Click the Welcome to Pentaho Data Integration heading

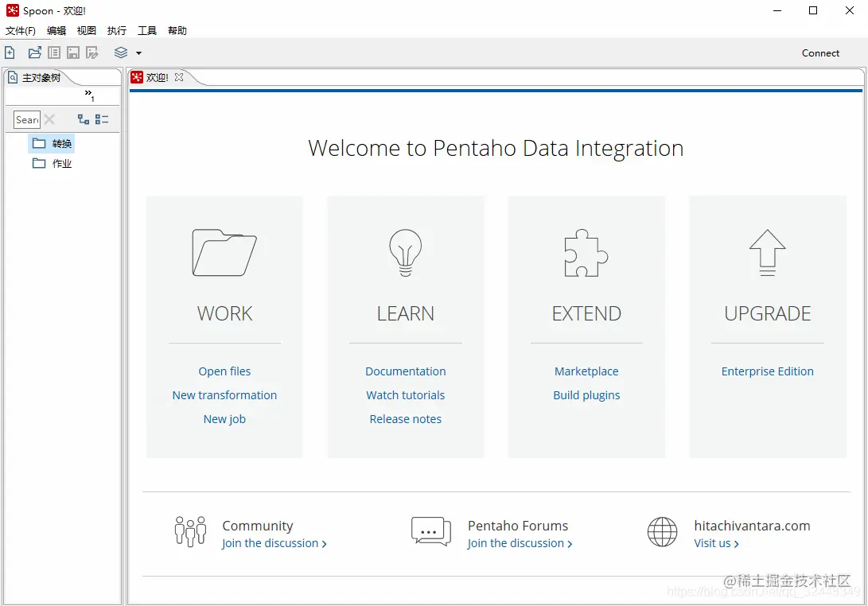496,148
